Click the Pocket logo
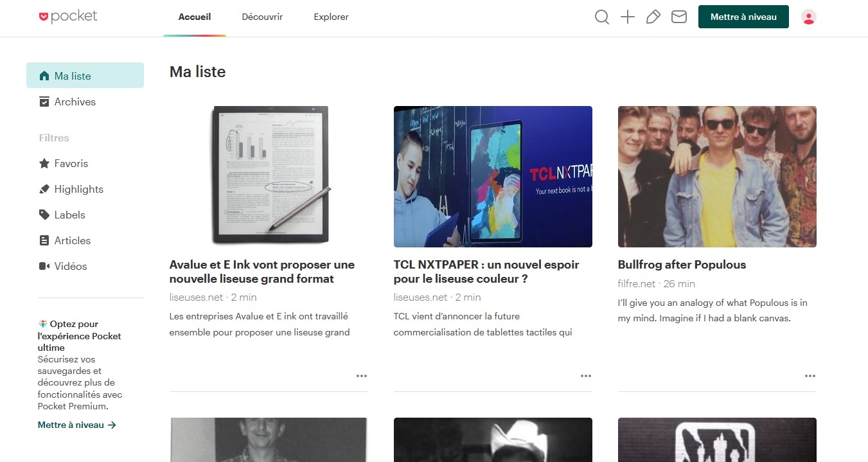Image resolution: width=868 pixels, height=462 pixels. click(x=68, y=17)
